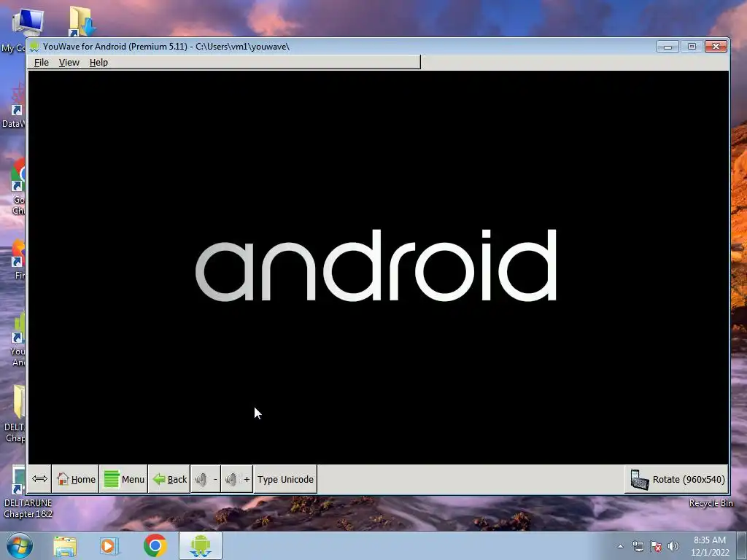Image resolution: width=747 pixels, height=560 pixels.
Task: Click the double-arrow resize toolbar icon
Action: [39, 479]
